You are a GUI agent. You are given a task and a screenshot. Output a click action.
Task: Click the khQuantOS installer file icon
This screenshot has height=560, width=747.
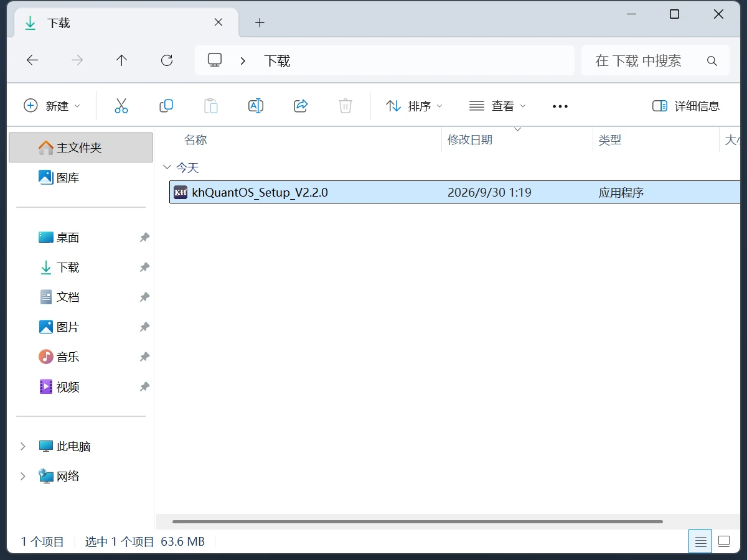click(x=181, y=192)
